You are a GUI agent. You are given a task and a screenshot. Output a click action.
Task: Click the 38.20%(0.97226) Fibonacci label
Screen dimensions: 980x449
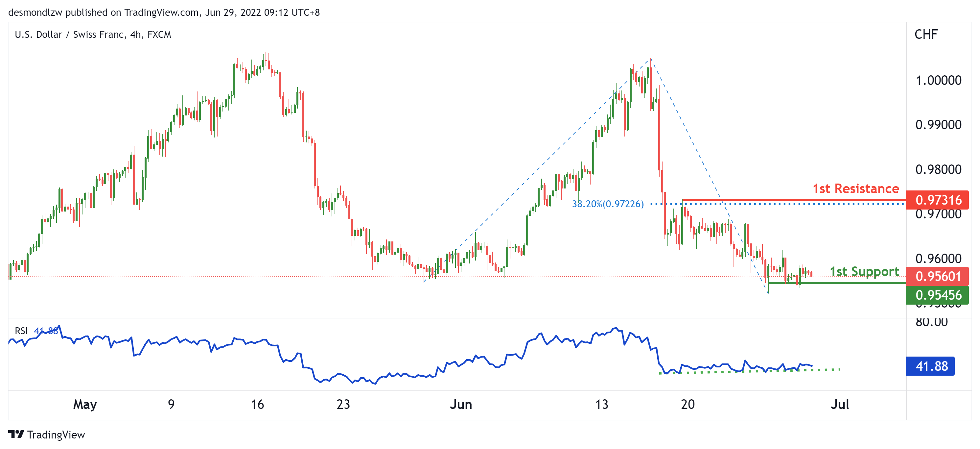(x=608, y=204)
